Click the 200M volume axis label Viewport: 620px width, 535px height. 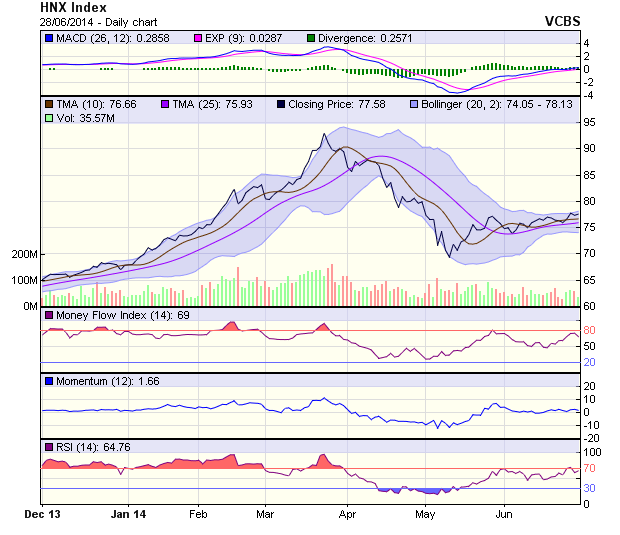click(x=24, y=254)
